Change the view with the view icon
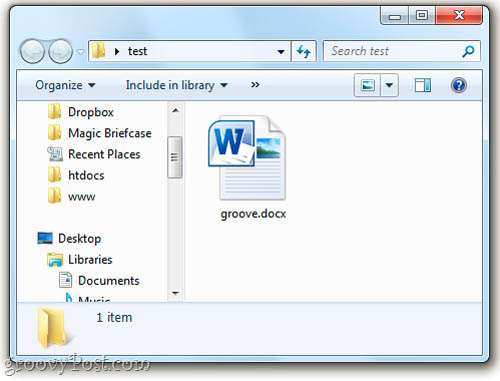Image resolution: width=500 pixels, height=381 pixels. click(367, 85)
